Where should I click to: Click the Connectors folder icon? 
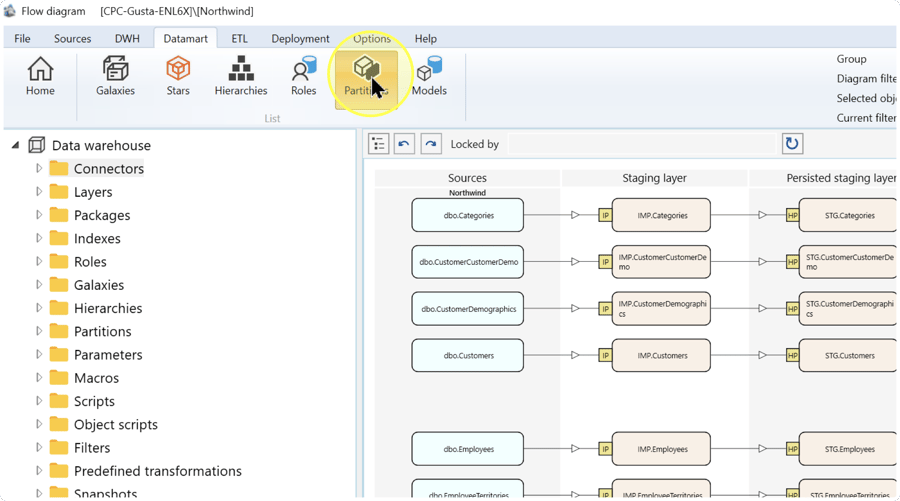click(59, 168)
